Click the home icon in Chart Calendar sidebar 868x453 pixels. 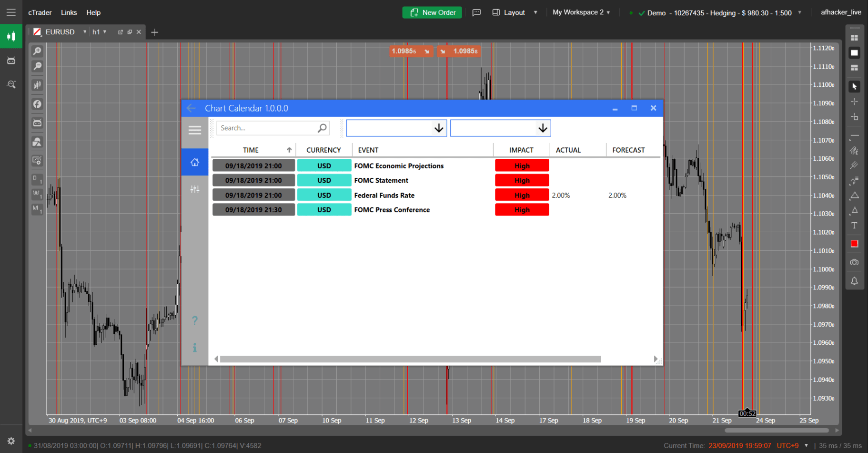[194, 162]
